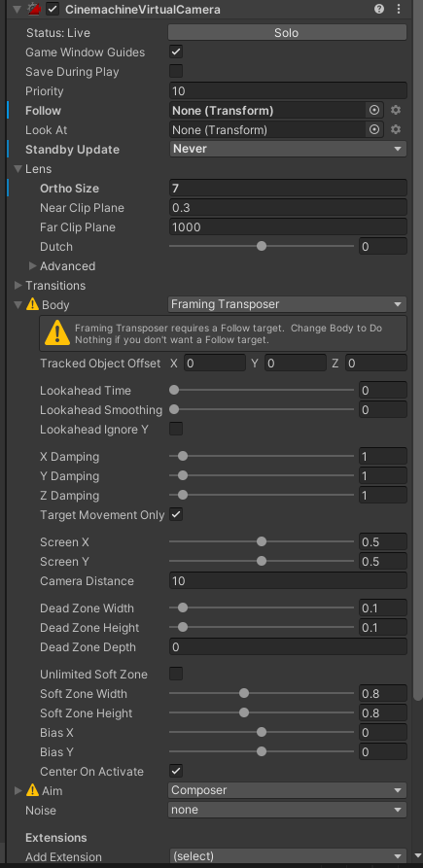This screenshot has width=423, height=868.
Task: Click the Look At object picker
Action: click(374, 129)
